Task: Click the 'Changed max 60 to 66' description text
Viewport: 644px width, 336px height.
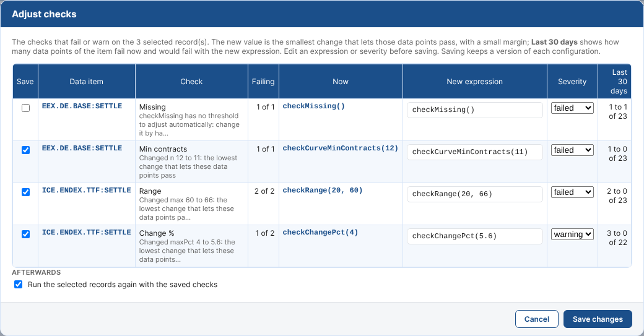Action: 187,209
